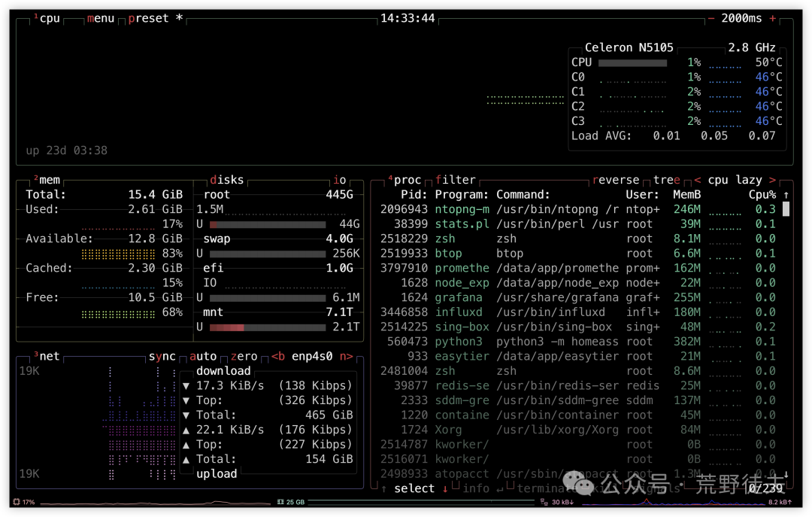This screenshot has width=812, height=517.
Task: Select the containe process row
Action: [578, 415]
